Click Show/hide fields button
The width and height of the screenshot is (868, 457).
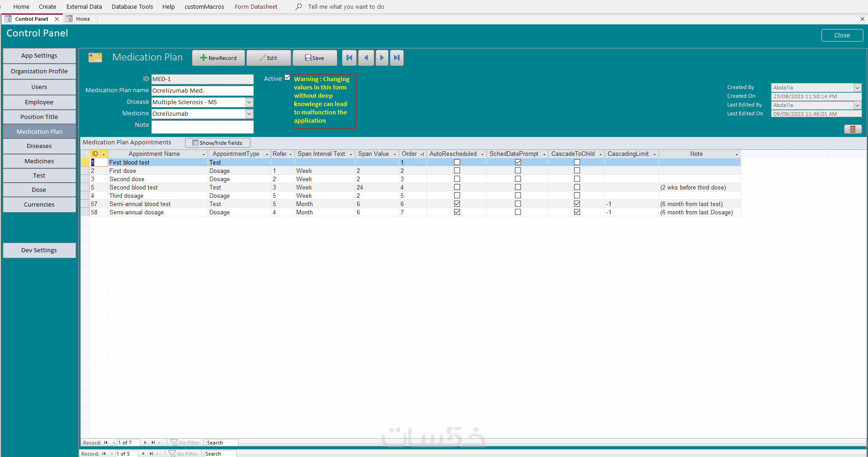pos(217,143)
